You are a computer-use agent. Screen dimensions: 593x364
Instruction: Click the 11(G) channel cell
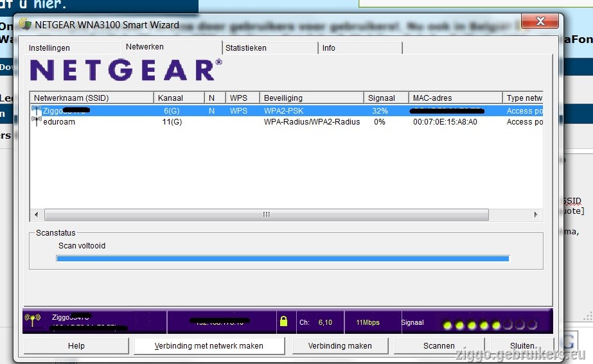click(x=172, y=122)
